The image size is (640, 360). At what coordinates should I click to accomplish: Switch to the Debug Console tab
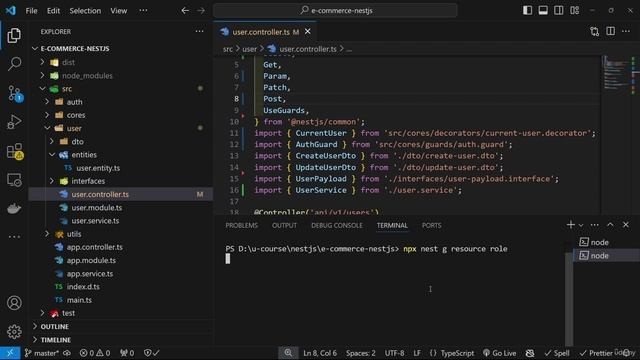coord(337,225)
